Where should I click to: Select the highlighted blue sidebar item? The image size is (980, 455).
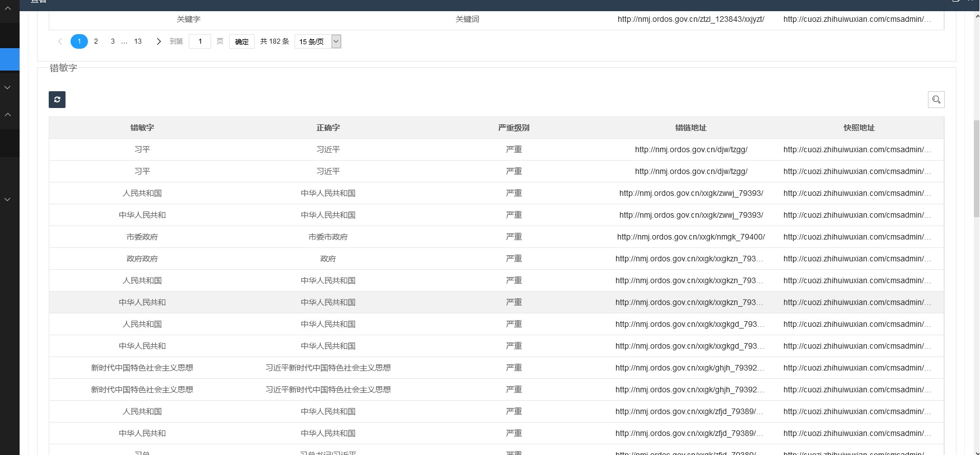tap(10, 59)
